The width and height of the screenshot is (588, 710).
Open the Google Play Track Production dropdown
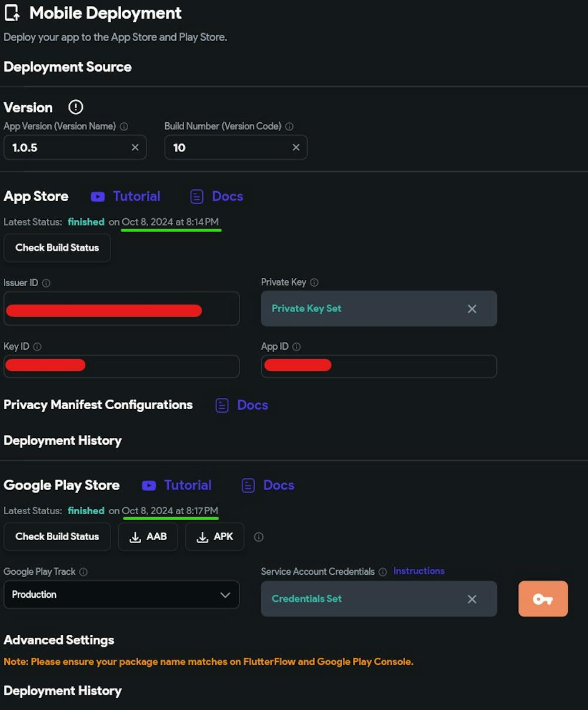(121, 595)
